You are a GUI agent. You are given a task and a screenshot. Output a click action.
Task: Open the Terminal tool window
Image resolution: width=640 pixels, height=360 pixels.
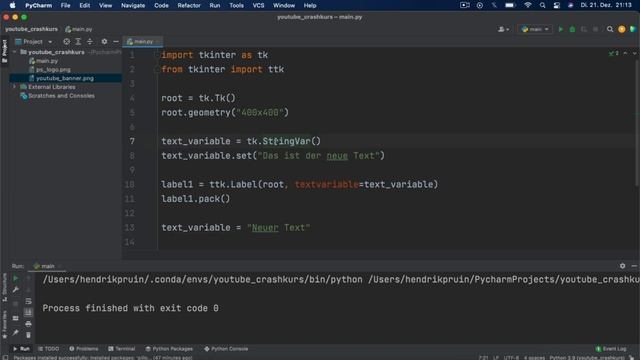coord(122,349)
